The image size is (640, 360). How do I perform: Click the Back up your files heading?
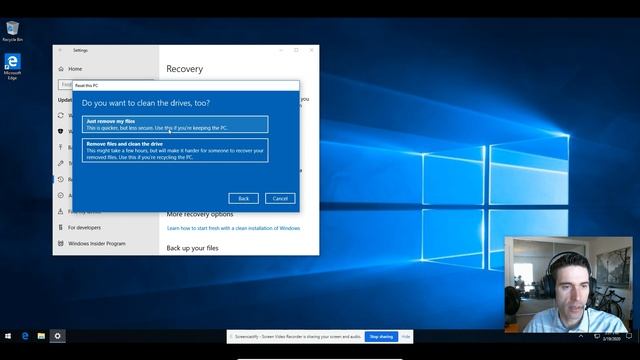(192, 248)
